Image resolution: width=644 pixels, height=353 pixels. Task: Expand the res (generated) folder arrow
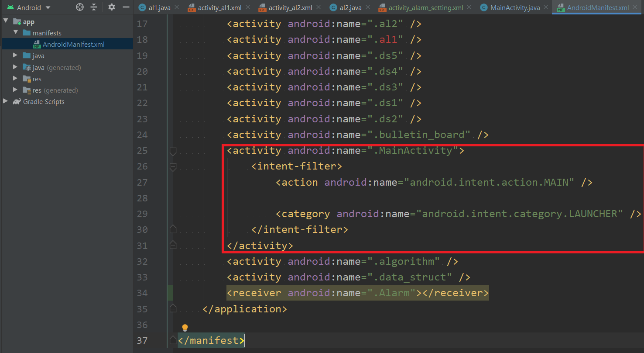point(15,90)
